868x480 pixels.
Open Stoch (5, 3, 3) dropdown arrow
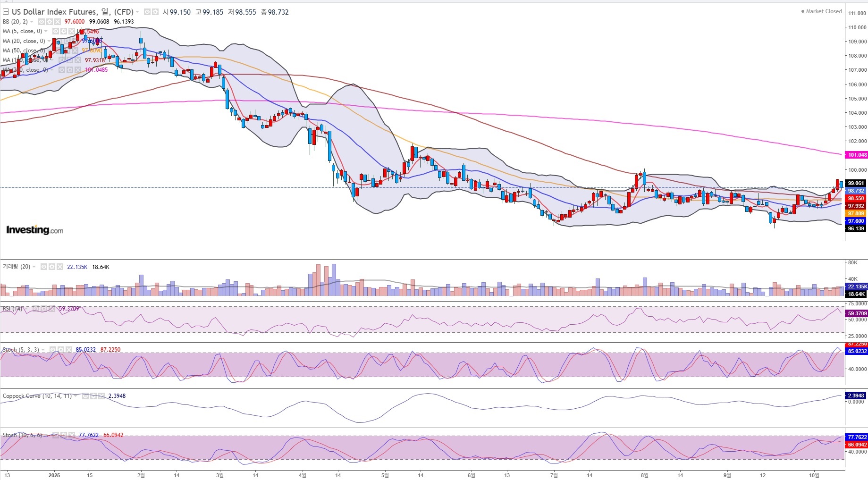[43, 350]
